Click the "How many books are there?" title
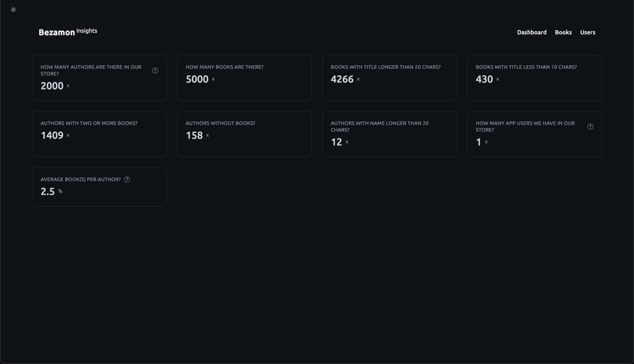This screenshot has width=634, height=364. point(225,67)
